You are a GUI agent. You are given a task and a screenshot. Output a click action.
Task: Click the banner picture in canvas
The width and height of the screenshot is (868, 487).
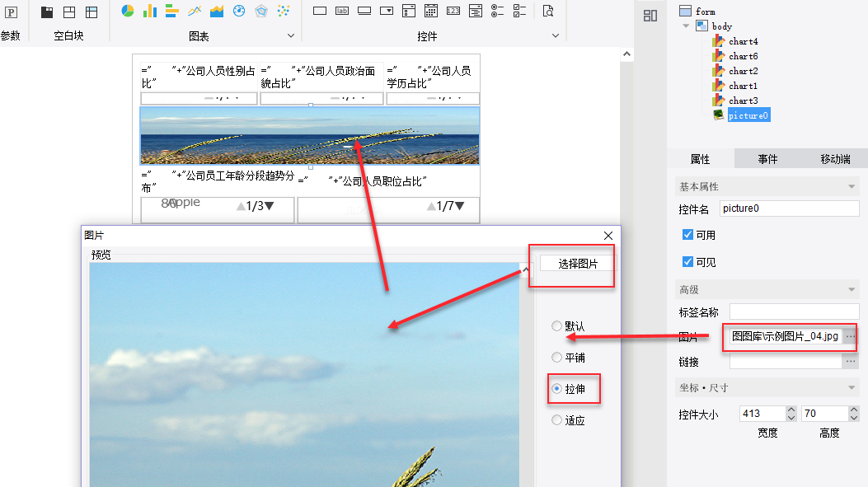tap(310, 136)
